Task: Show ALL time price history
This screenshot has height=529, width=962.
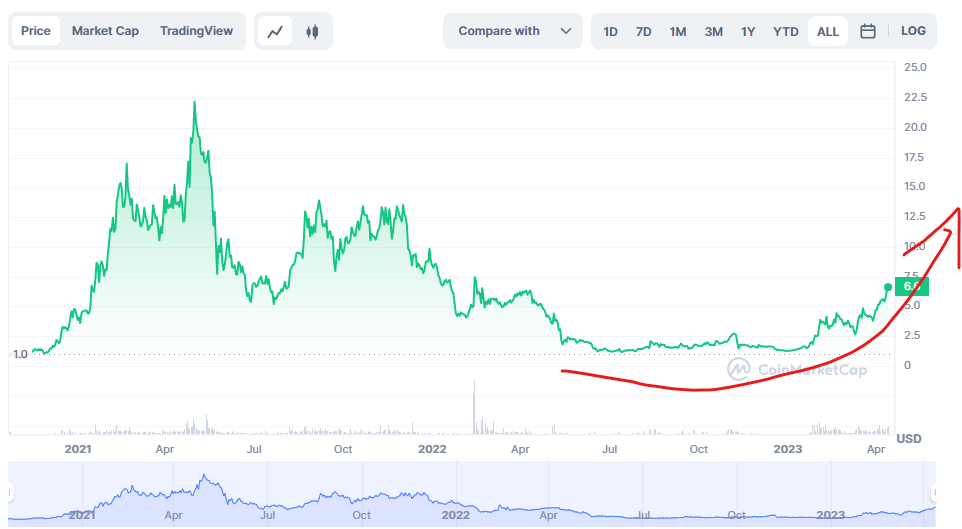Action: [828, 31]
